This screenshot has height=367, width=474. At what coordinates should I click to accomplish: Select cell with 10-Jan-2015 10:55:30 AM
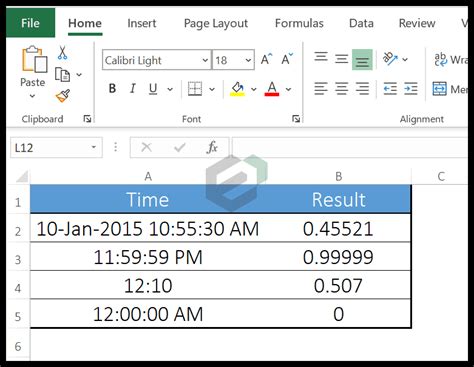[x=148, y=228]
